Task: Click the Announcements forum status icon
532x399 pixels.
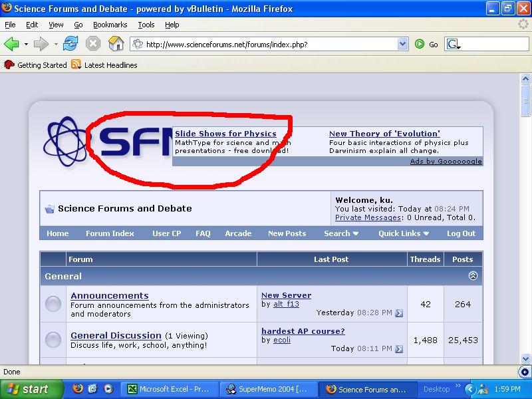Action: tap(53, 305)
